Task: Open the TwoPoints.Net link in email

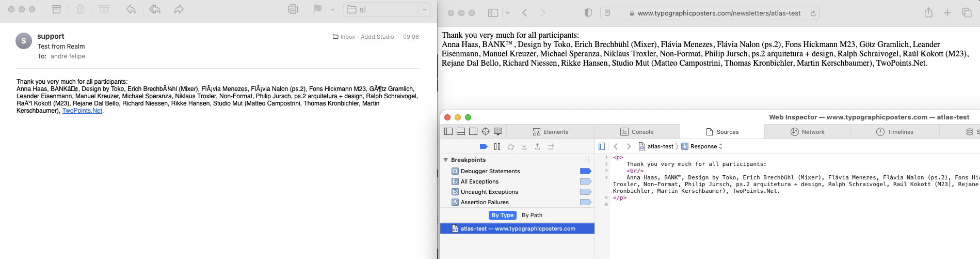Action: point(82,111)
